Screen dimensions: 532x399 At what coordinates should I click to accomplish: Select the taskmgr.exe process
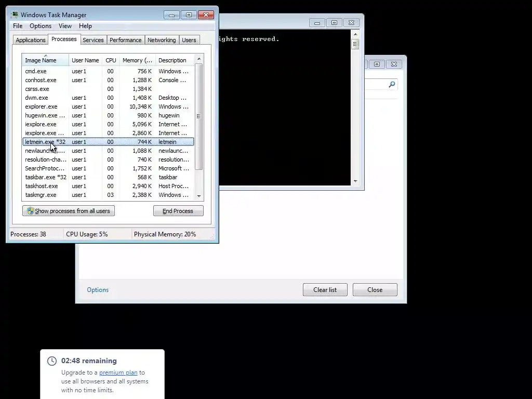[x=108, y=195]
